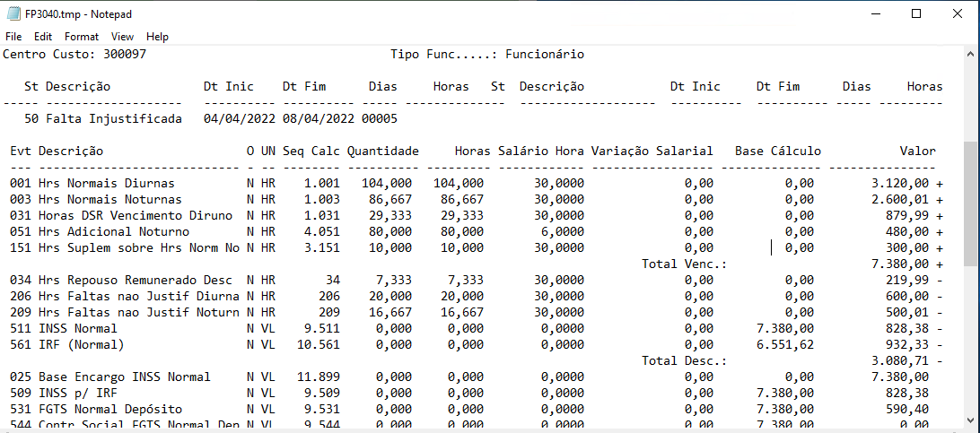Screen dimensions: 980x433
Task: Click value '480,00'
Action: (x=907, y=232)
